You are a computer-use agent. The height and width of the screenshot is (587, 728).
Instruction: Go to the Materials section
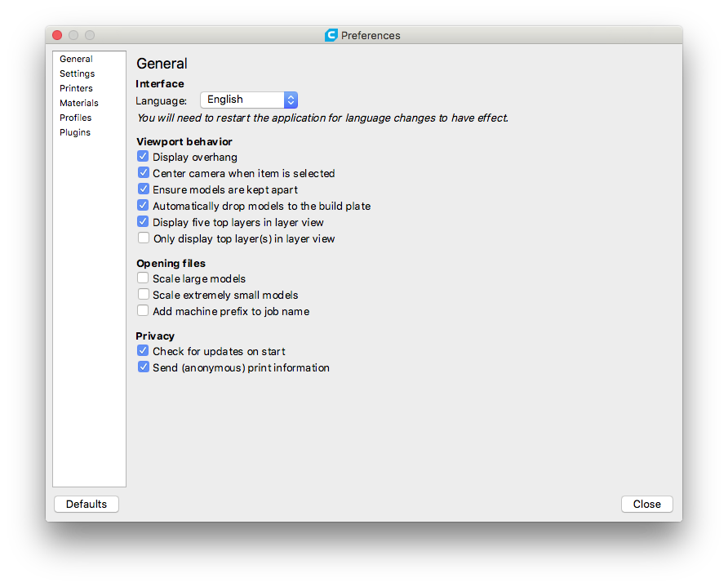[x=78, y=103]
